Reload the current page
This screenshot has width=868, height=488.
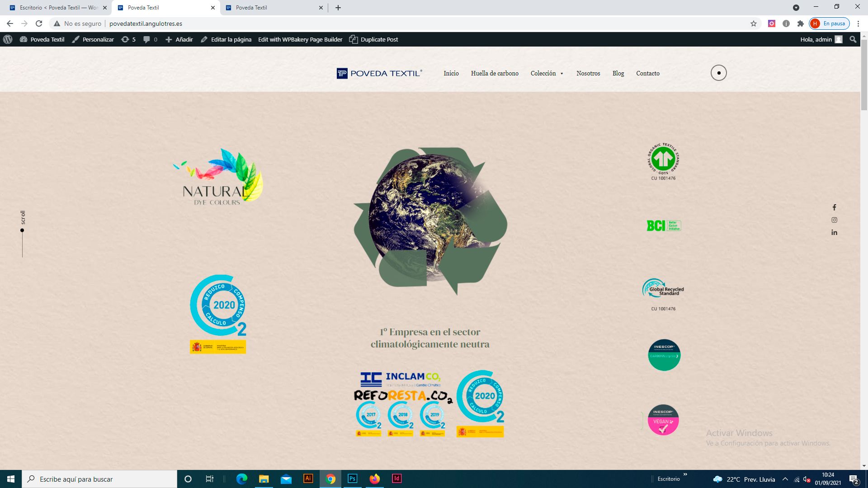(39, 23)
